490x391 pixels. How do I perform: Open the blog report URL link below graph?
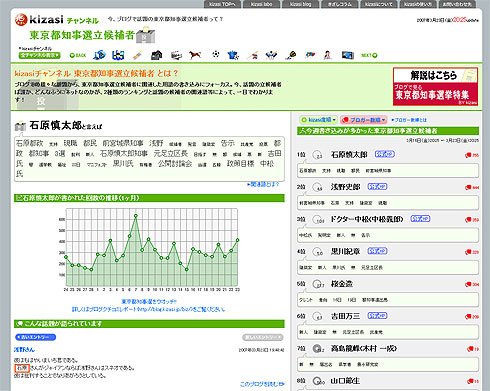pyautogui.click(x=149, y=309)
